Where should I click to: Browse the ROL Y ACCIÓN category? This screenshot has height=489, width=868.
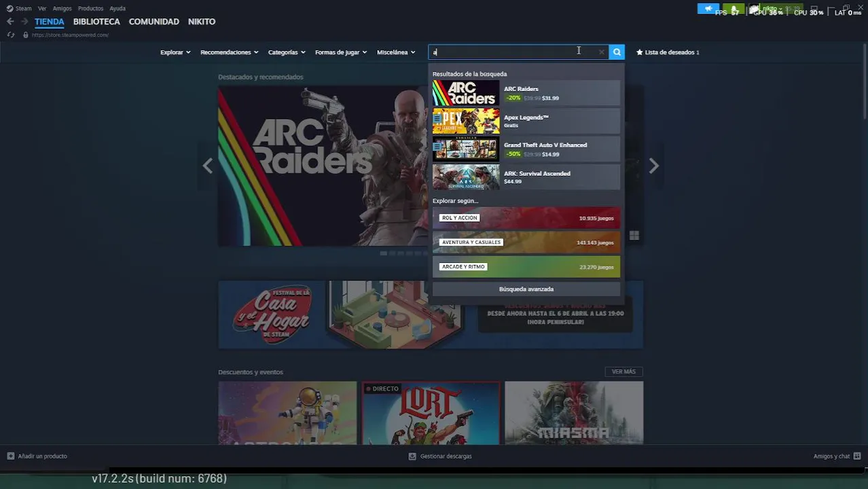(526, 218)
